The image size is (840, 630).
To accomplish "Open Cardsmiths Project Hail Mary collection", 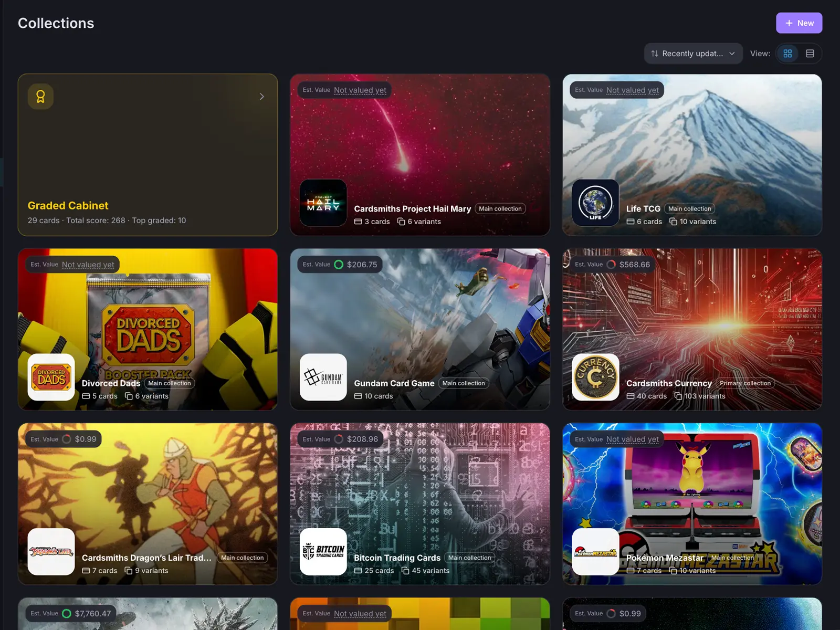I will (413, 209).
